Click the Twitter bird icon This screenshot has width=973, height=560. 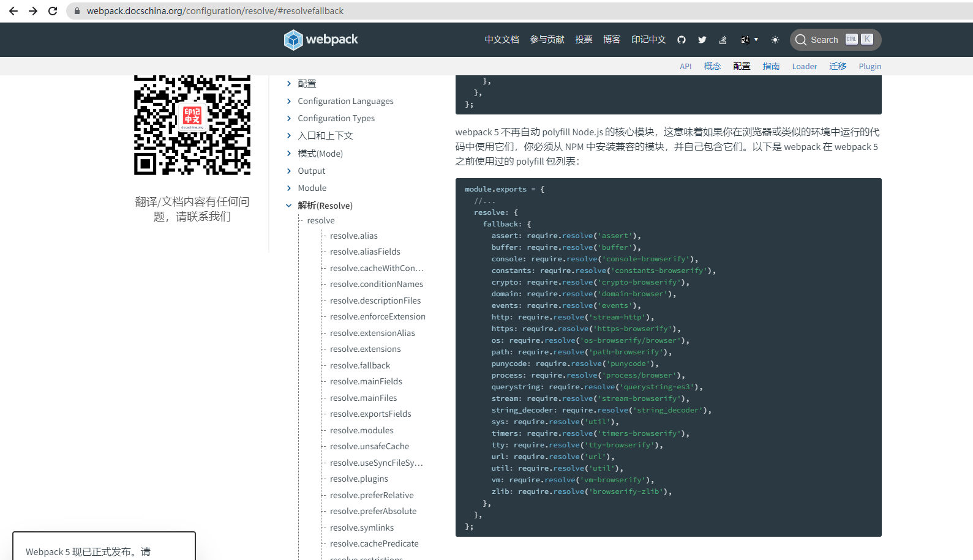click(x=702, y=40)
